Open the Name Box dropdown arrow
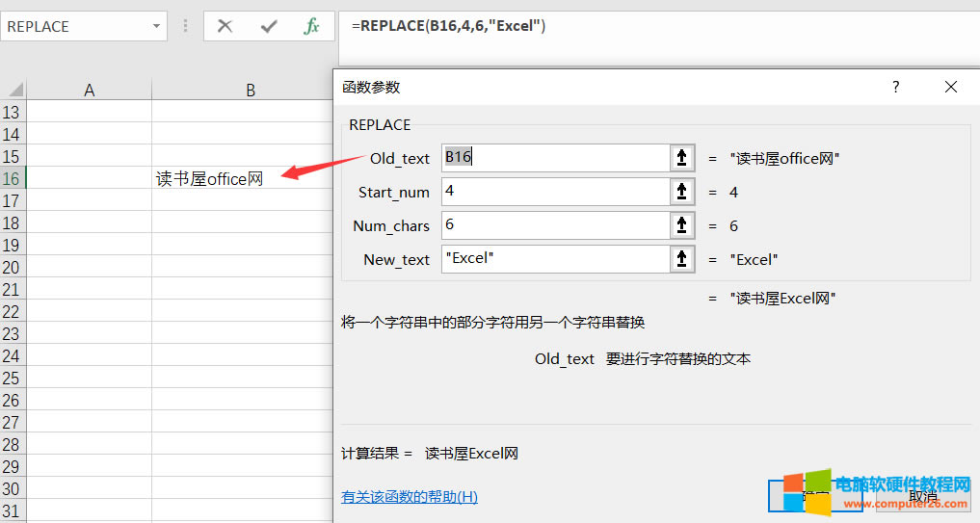The height and width of the screenshot is (523, 980). [157, 27]
